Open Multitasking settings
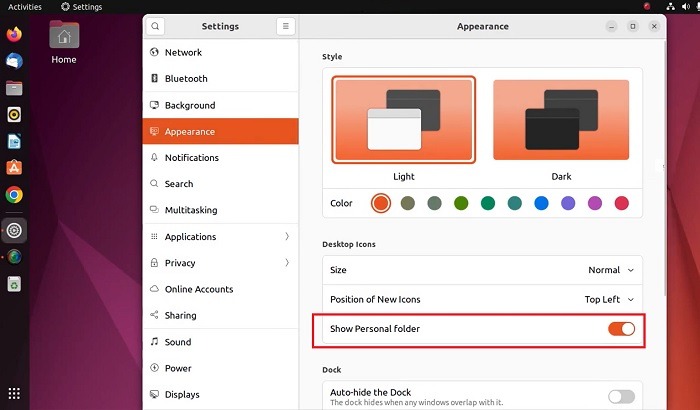 coord(221,210)
